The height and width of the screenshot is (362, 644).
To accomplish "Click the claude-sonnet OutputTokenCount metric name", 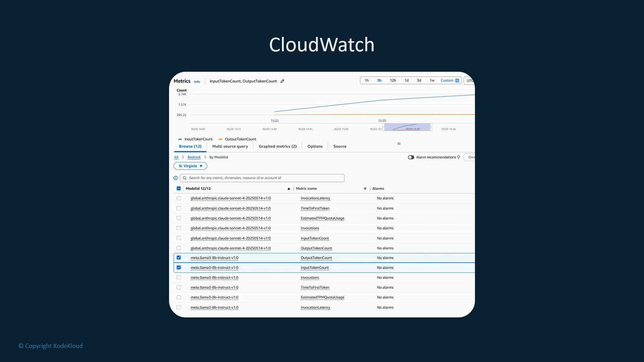I will 316,248.
